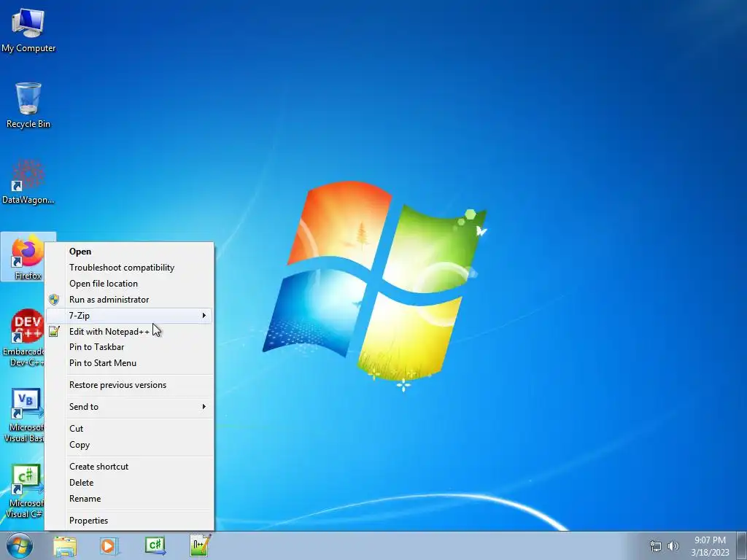Select the Microsoft Visual Basic shortcut

[x=24, y=415]
